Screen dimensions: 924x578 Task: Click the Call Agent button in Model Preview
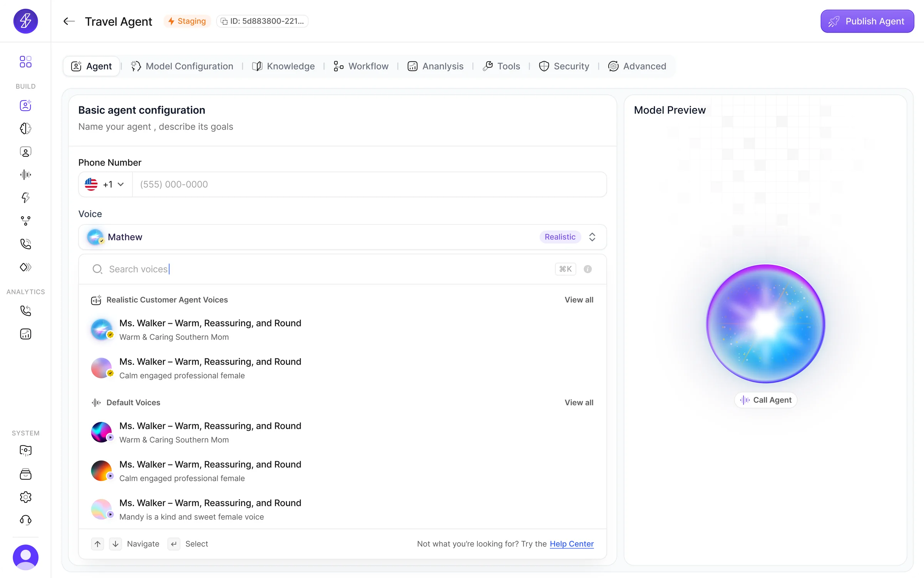pyautogui.click(x=765, y=400)
